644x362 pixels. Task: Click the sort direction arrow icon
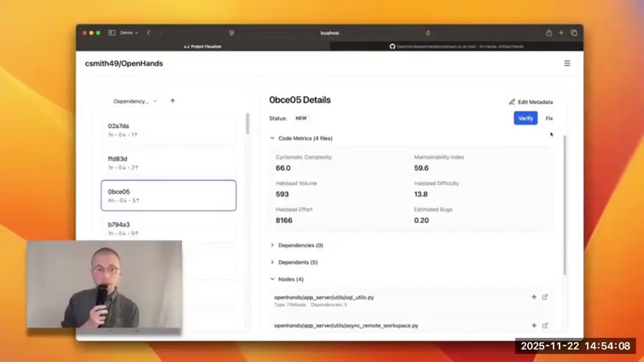click(172, 101)
